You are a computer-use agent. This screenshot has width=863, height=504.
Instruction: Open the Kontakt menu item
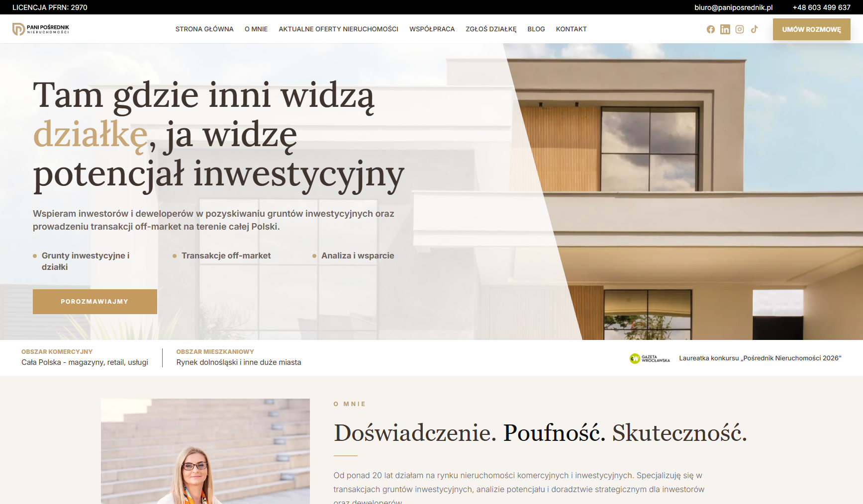(x=572, y=29)
